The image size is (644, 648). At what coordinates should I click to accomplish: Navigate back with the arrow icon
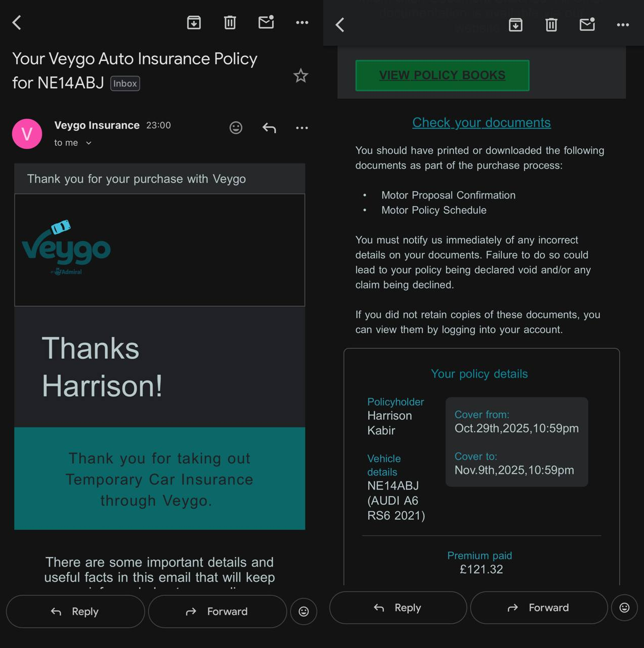[17, 22]
